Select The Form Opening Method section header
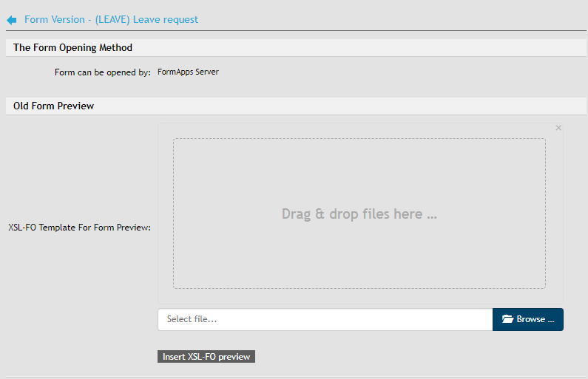 72,47
